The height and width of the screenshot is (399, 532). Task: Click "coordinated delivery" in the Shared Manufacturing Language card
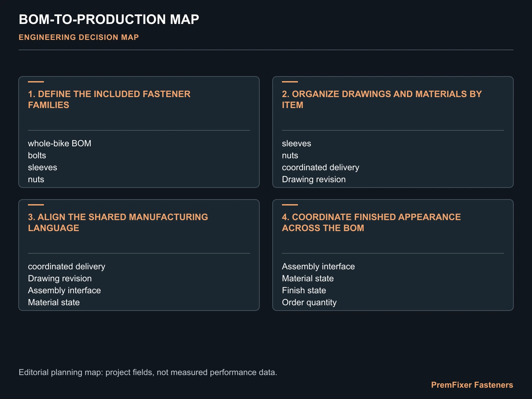click(x=66, y=266)
